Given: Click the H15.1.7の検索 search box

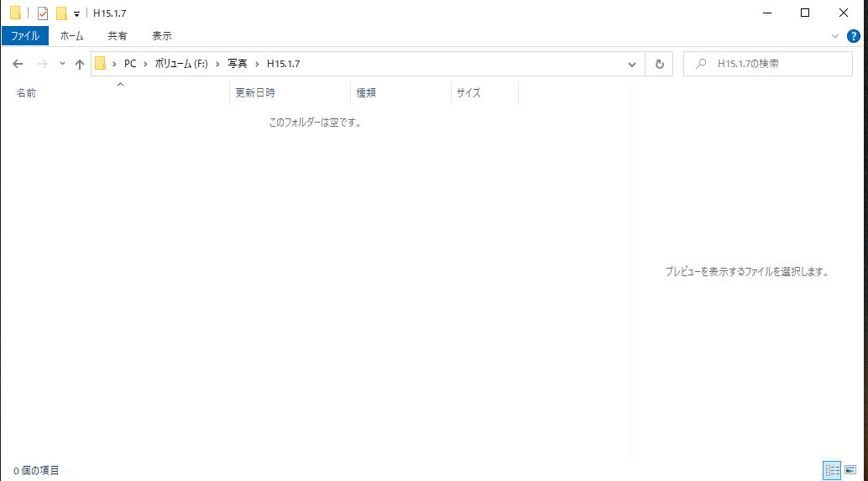Looking at the screenshot, I should (768, 64).
